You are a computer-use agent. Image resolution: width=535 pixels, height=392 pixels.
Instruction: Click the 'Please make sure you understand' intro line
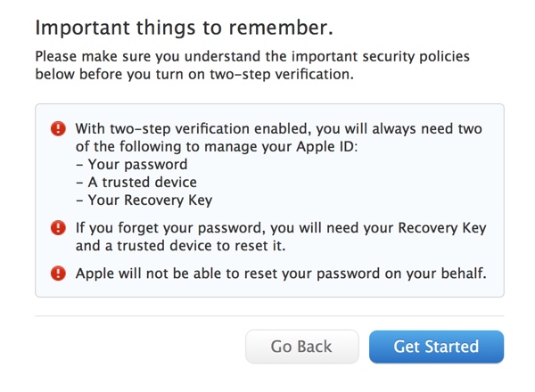pyautogui.click(x=251, y=57)
